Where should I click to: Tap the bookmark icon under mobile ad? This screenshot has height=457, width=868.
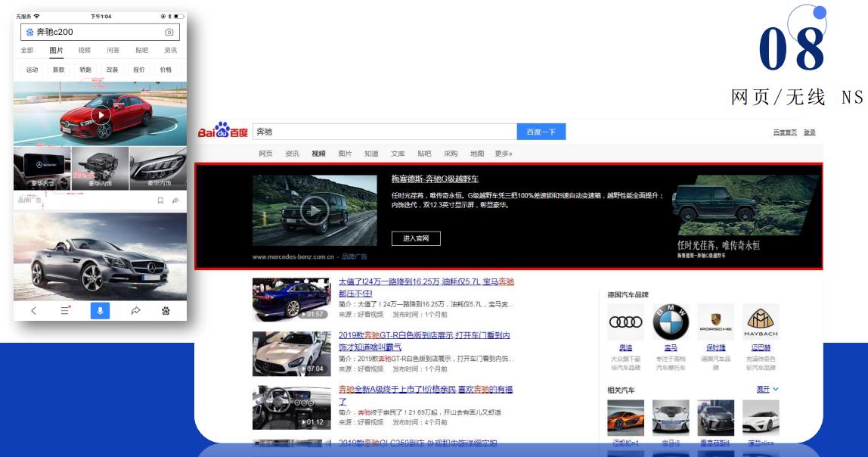[160, 201]
